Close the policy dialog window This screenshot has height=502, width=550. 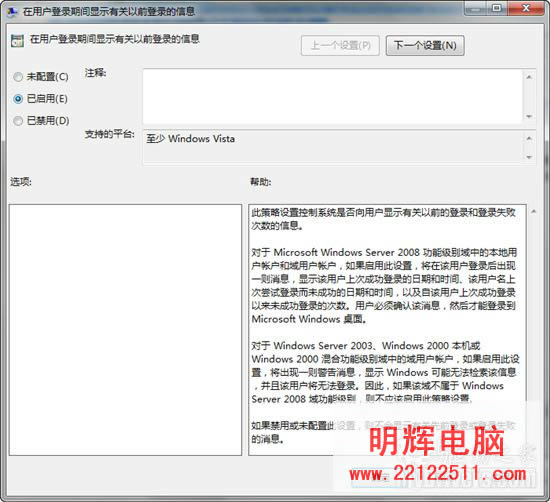tap(526, 8)
